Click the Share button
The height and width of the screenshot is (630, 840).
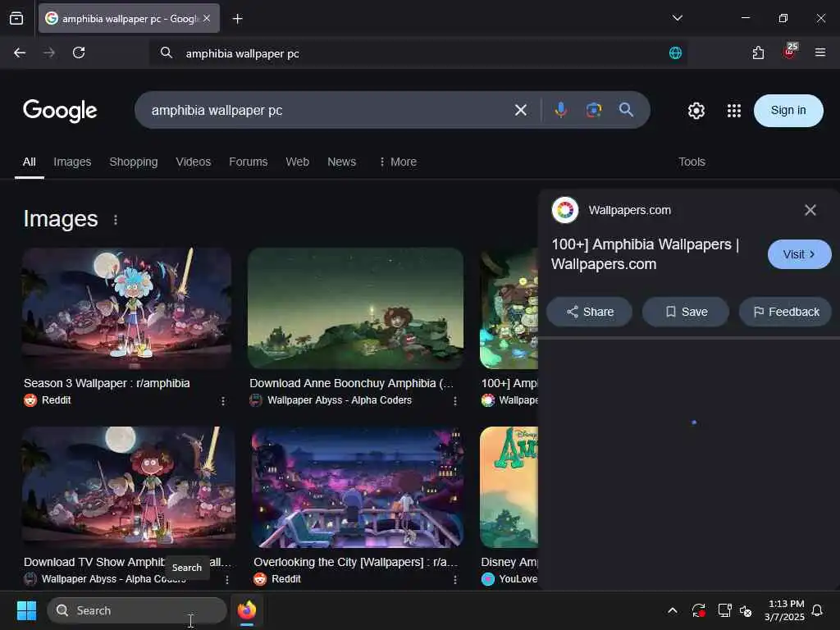[x=589, y=312]
